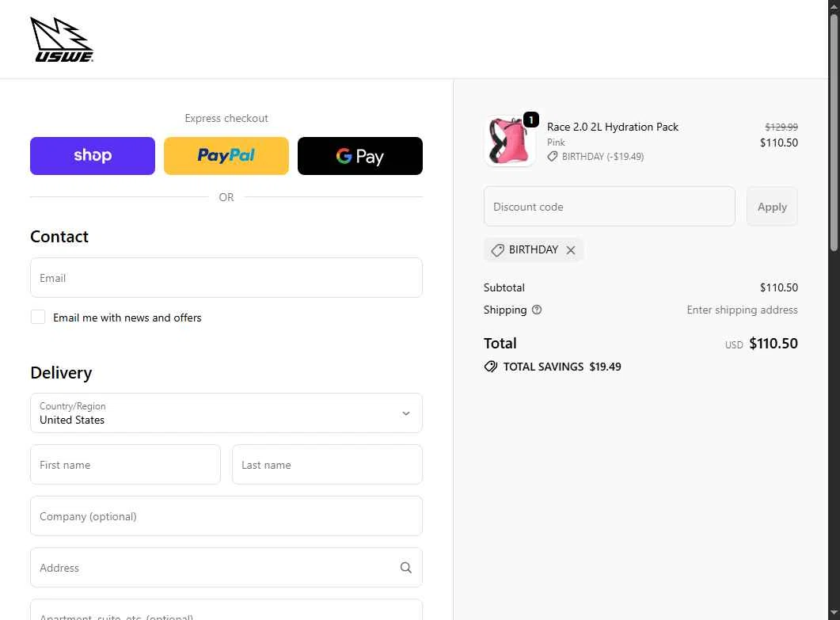Image resolution: width=840 pixels, height=620 pixels.
Task: Click the 'Pink' variant text
Action: [x=556, y=143]
